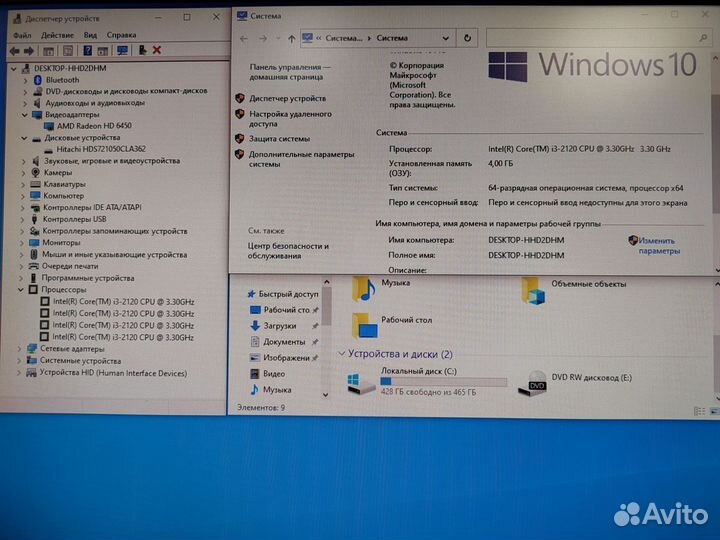The height and width of the screenshot is (540, 720).
Task: Collapse the Видеоадаптеры category
Action: (24, 114)
